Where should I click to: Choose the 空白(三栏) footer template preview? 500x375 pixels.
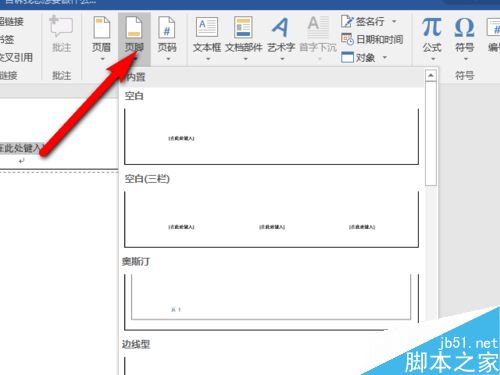coord(271,219)
